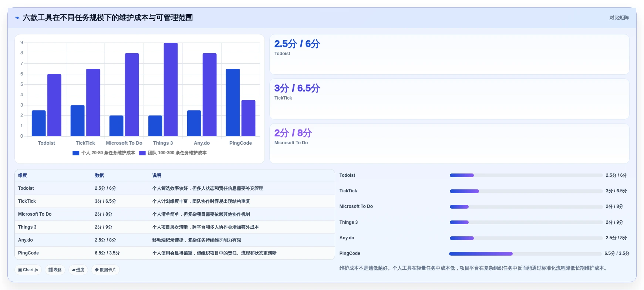The image size is (644, 290).
Task: Click PingCode's tall personal-cost bar in chart
Action: (233, 102)
